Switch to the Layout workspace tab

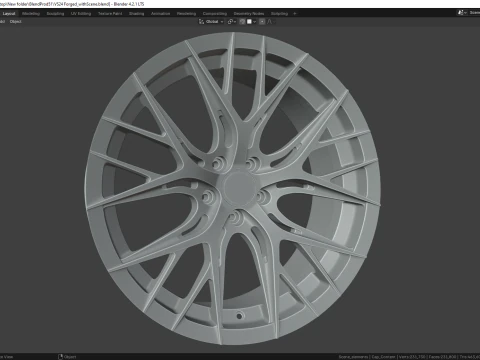pyautogui.click(x=9, y=14)
